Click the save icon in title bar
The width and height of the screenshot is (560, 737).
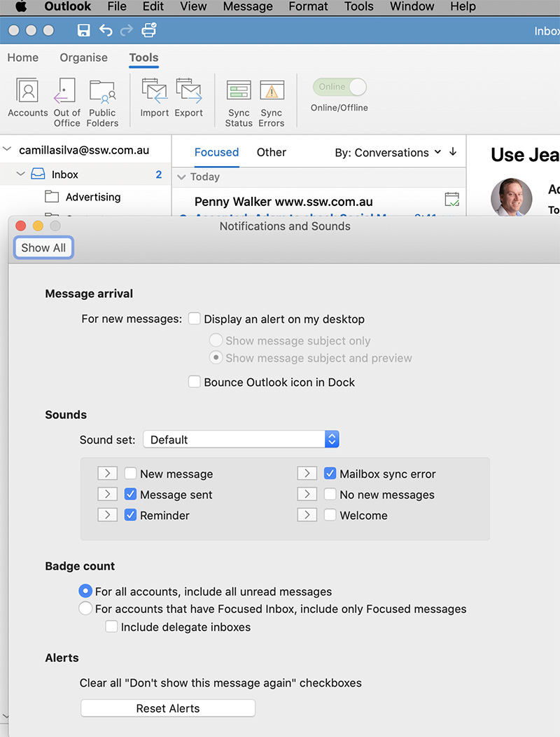coord(83,30)
